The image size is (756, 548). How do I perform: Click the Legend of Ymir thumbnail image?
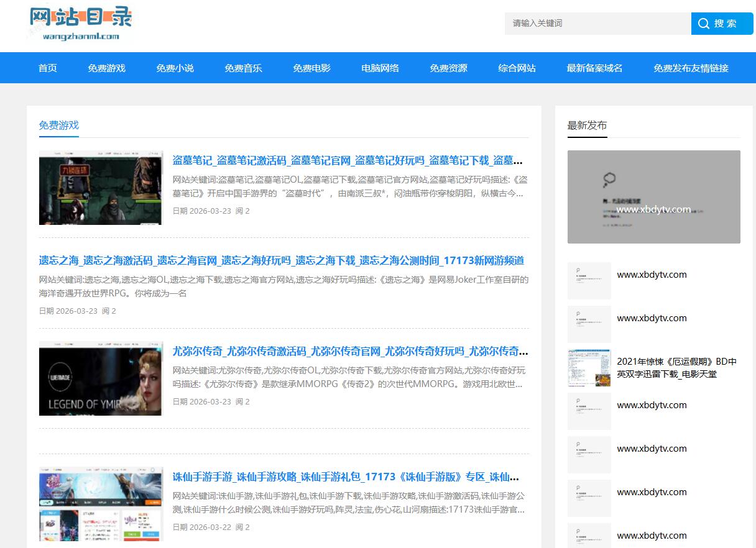[x=100, y=378]
